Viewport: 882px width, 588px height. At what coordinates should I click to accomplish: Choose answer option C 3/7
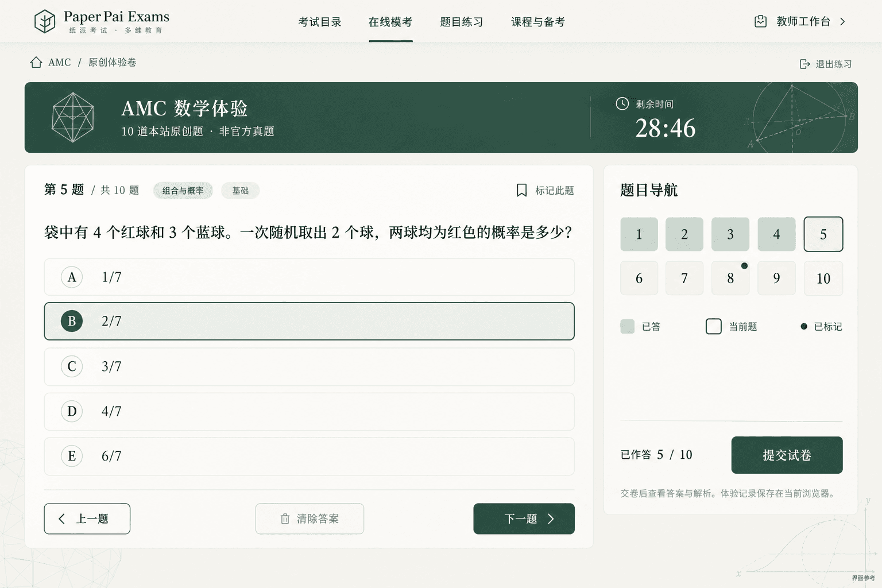pyautogui.click(x=309, y=366)
